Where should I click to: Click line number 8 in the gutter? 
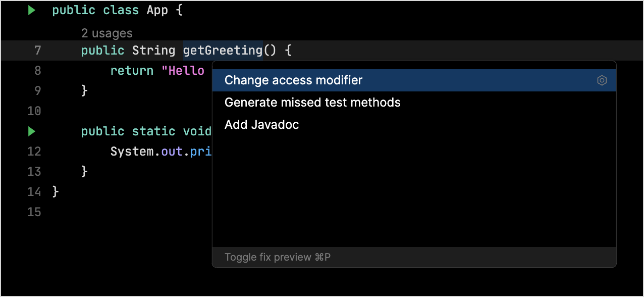(x=37, y=70)
